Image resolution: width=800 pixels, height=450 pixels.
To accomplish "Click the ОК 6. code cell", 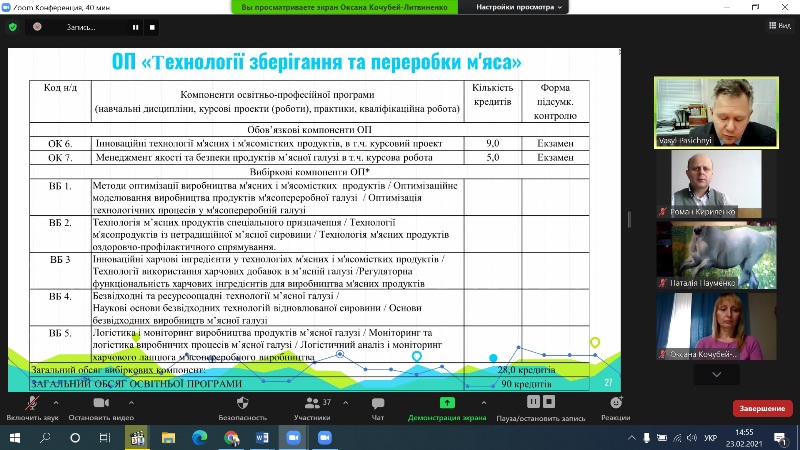I will pos(60,143).
